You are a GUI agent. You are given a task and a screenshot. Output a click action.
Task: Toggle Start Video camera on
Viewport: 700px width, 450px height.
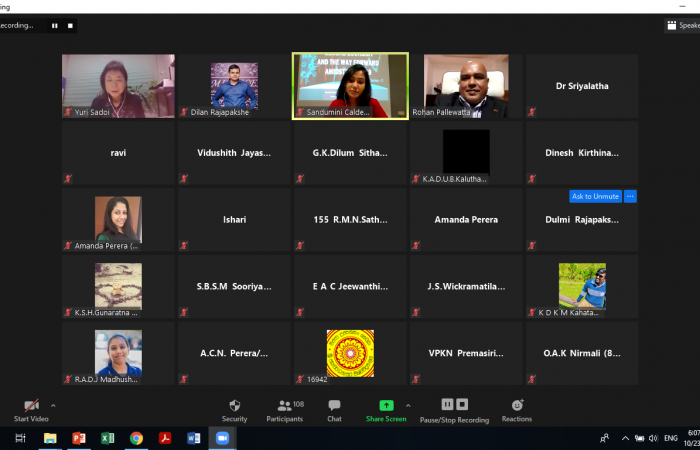coord(31,410)
